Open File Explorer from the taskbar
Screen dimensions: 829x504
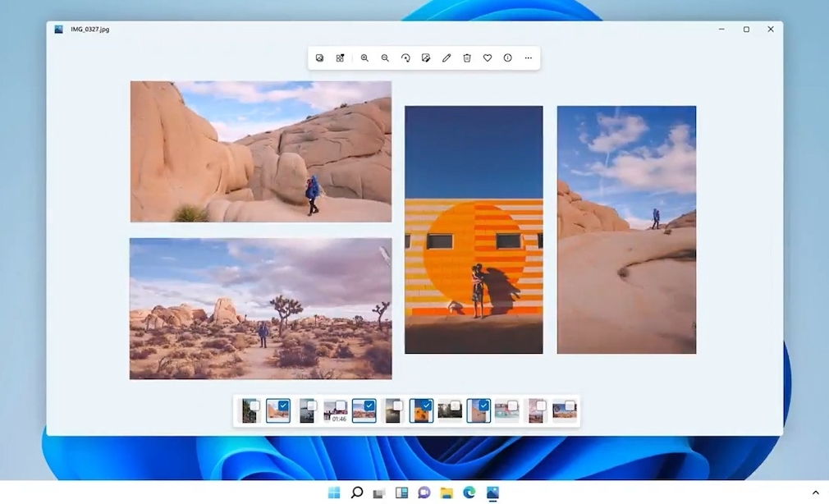pyautogui.click(x=447, y=493)
